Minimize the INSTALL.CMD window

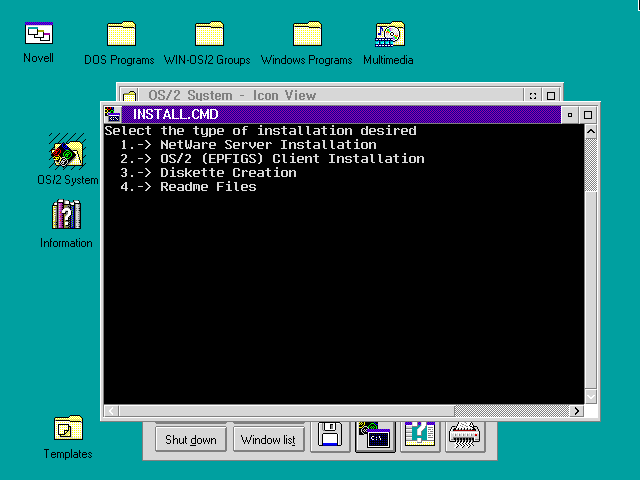tap(570, 115)
